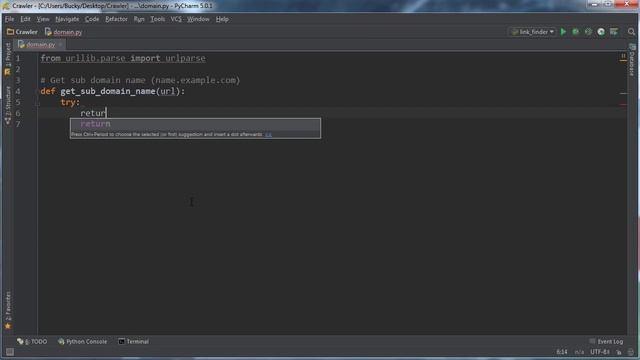The image size is (640, 360).
Task: Open the Help menu
Action: (222, 19)
